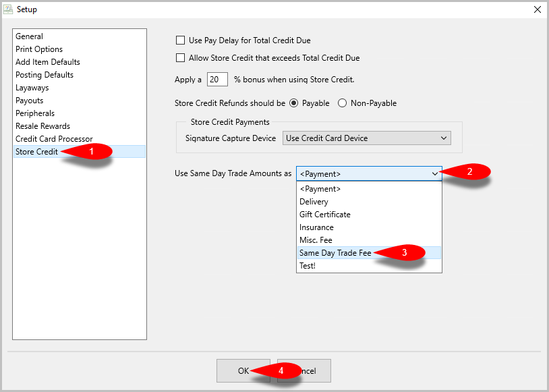Check Allow Store Credit that exceeds Total Credit Due
Viewport: 549px width, 392px height.
tap(180, 58)
